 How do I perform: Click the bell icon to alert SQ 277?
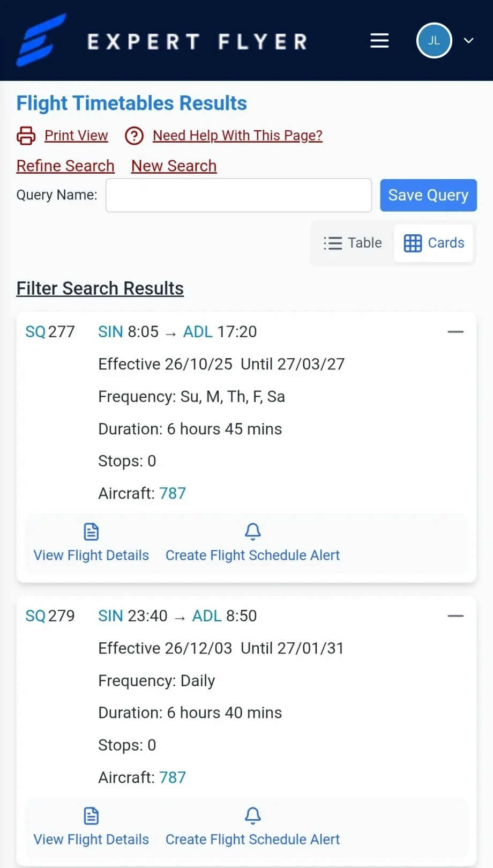[252, 531]
